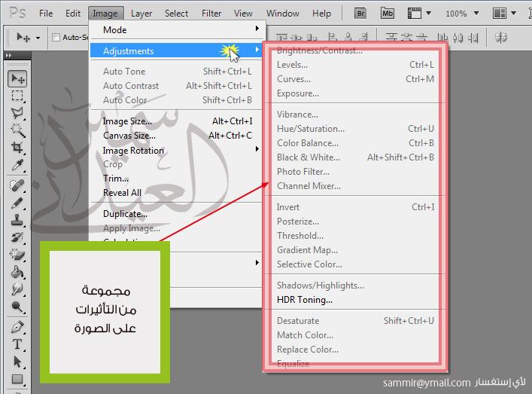
Task: Toggle the Auto-Select checkbox
Action: point(56,37)
